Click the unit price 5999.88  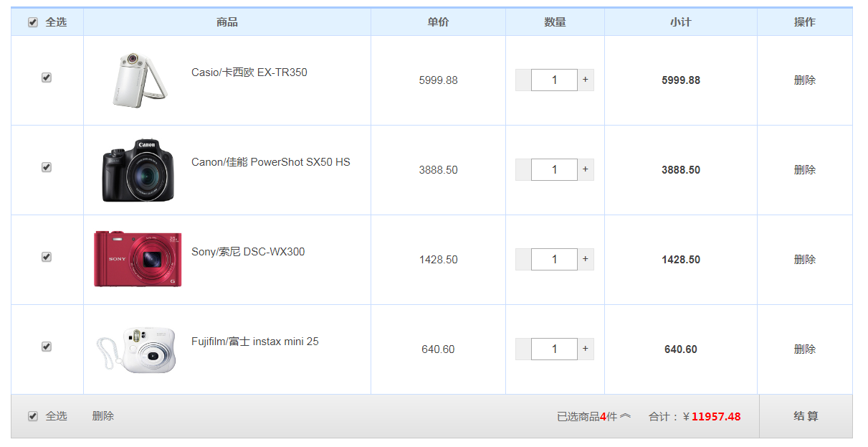438,80
